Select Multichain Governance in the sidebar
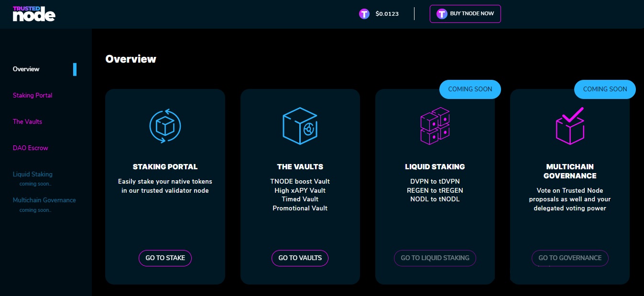The width and height of the screenshot is (644, 296). click(x=44, y=200)
